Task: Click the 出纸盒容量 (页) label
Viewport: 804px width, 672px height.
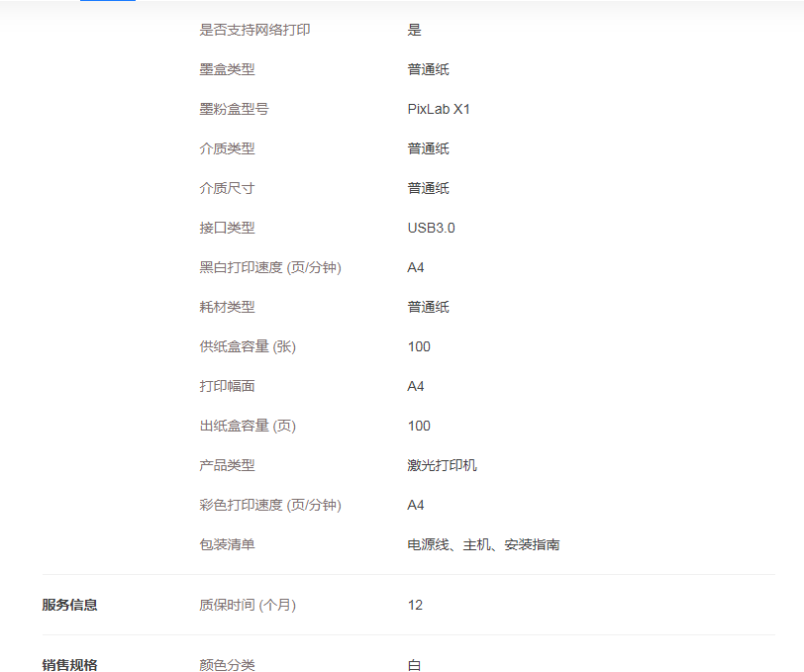Action: [x=248, y=426]
